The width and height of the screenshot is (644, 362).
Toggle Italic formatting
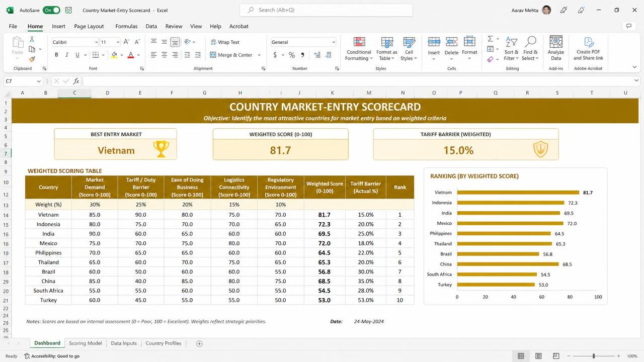point(66,55)
